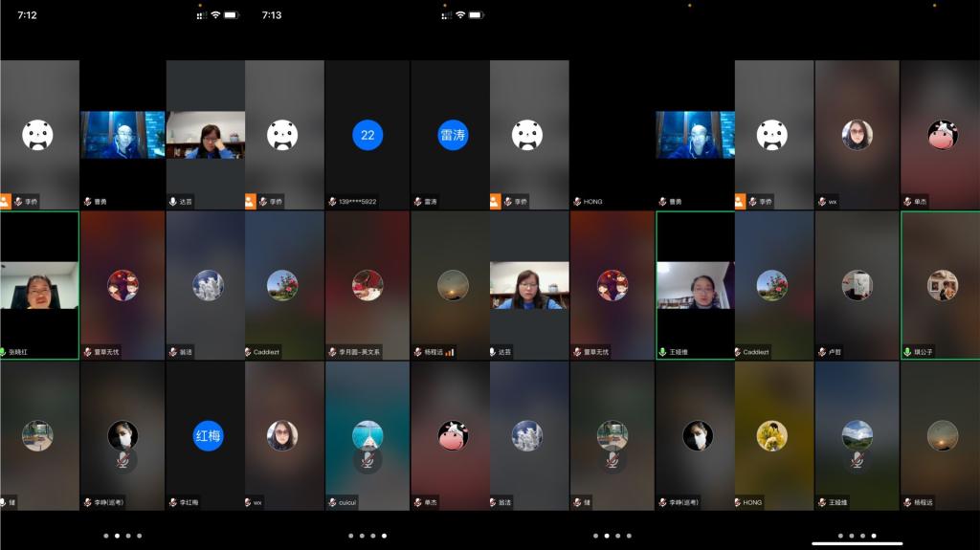Tap the 139****5922 name label
The height and width of the screenshot is (550, 980).
[x=357, y=202]
